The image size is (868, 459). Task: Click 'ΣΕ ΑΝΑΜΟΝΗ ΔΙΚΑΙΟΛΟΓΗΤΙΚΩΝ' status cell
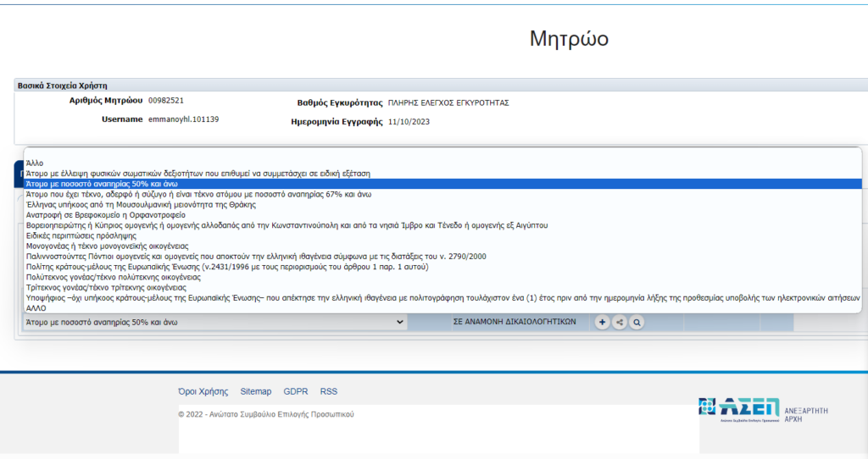coord(515,322)
